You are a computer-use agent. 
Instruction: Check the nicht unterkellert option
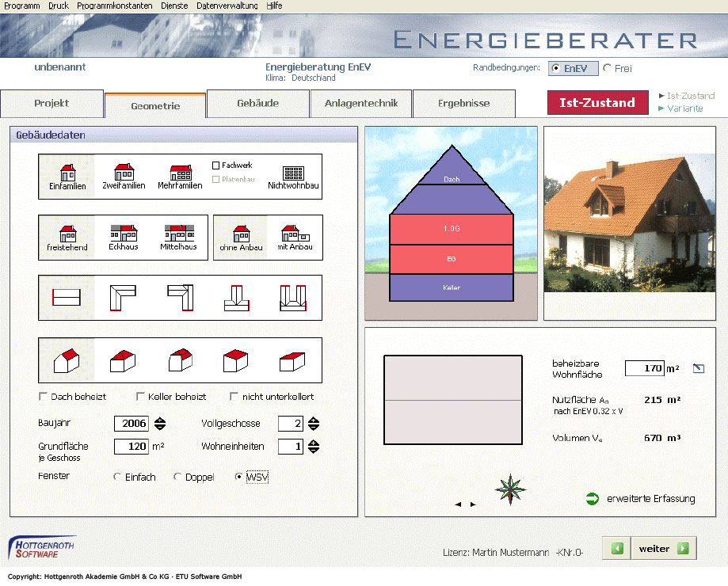[234, 396]
